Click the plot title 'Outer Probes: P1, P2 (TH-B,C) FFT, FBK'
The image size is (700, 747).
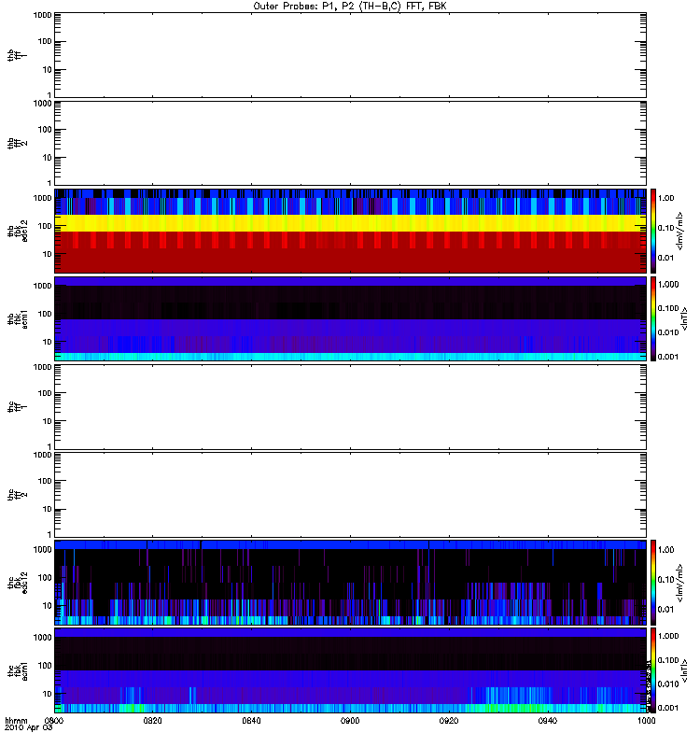coord(350,7)
